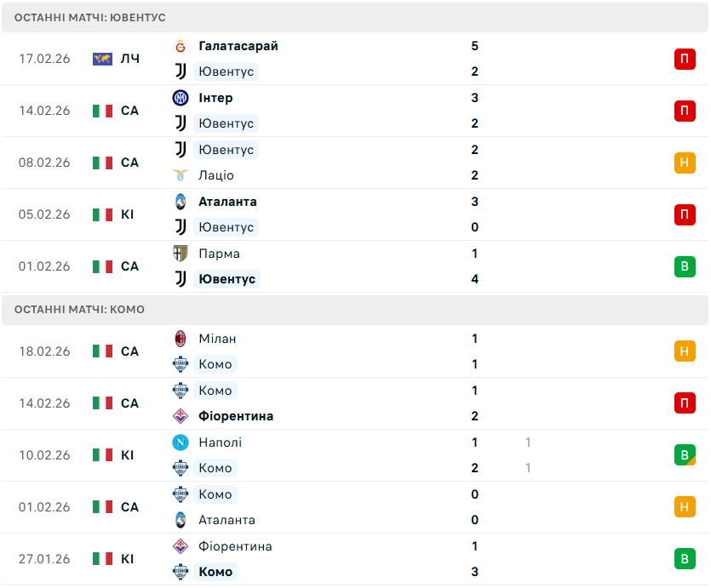This screenshot has height=588, width=711.
Task: Click the 'Останні матчі: Ювентус' header
Action: [90, 17]
